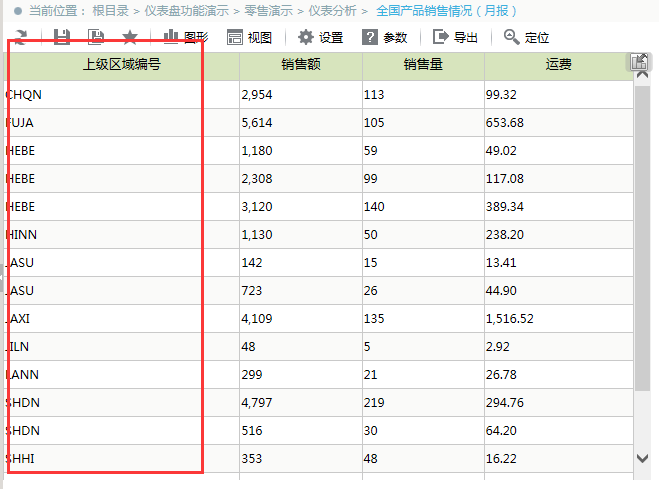This screenshot has height=489, width=659.
Task: Click sales amount 353
Action: (x=301, y=458)
